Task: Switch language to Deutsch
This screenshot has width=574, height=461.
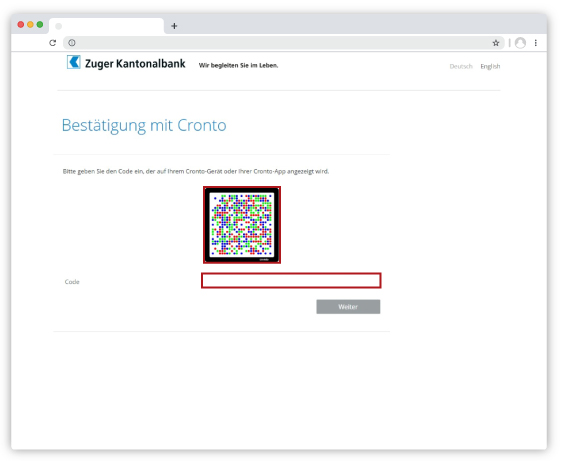Action: coord(461,66)
